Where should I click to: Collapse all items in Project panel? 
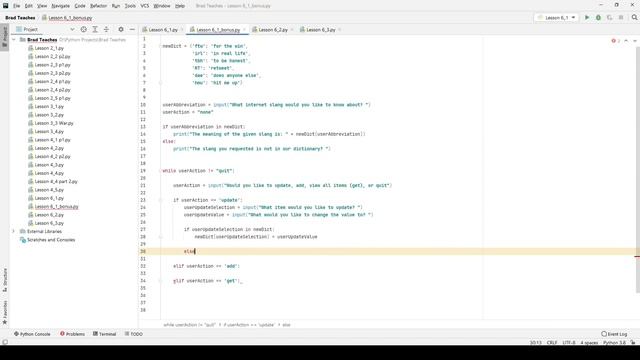tap(106, 29)
